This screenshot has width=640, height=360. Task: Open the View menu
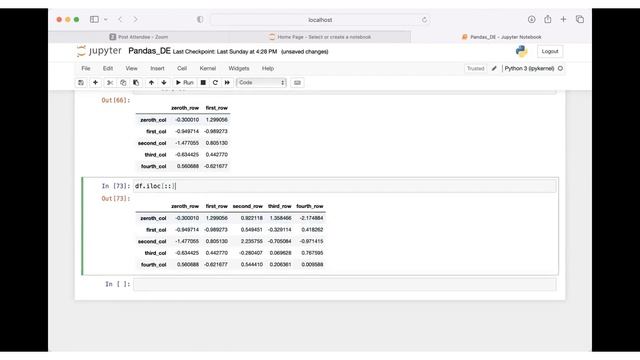[x=131, y=68]
